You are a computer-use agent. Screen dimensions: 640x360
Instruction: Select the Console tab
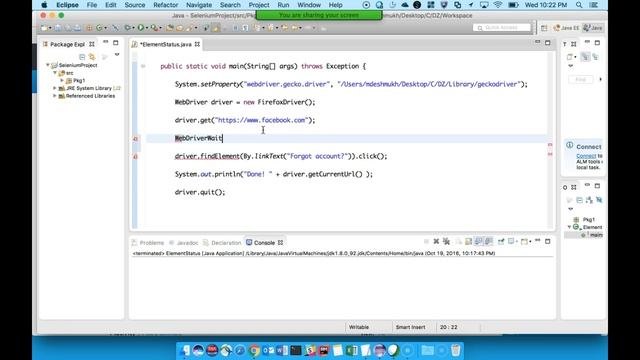264,242
